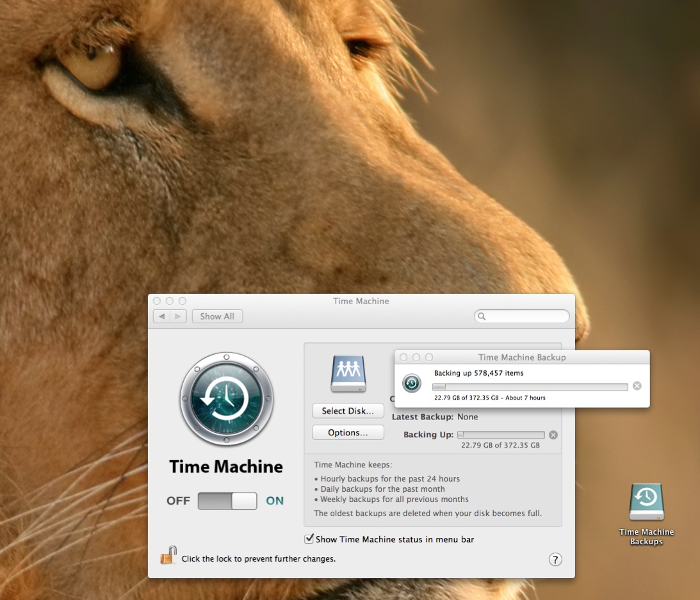Enable Show Time Machine status checkbox
Viewport: 700px width, 600px height.
coord(309,539)
